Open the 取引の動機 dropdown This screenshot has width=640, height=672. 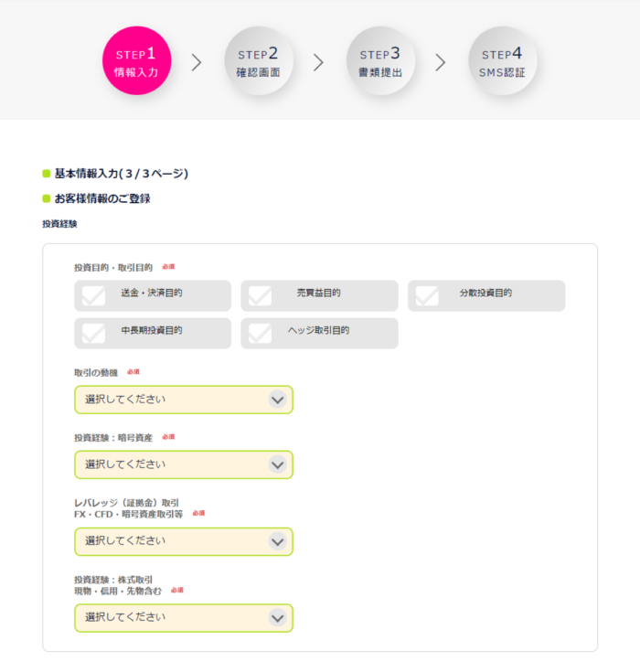click(x=184, y=400)
